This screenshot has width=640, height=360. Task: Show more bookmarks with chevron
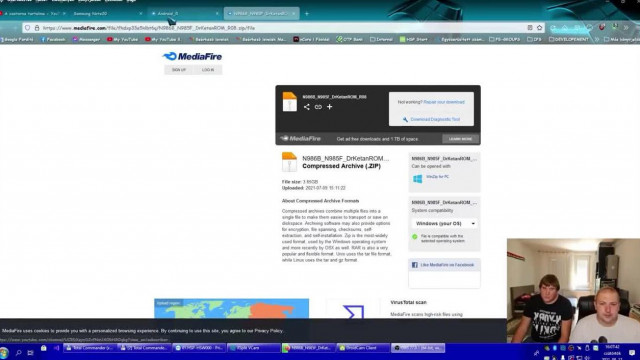[597, 39]
